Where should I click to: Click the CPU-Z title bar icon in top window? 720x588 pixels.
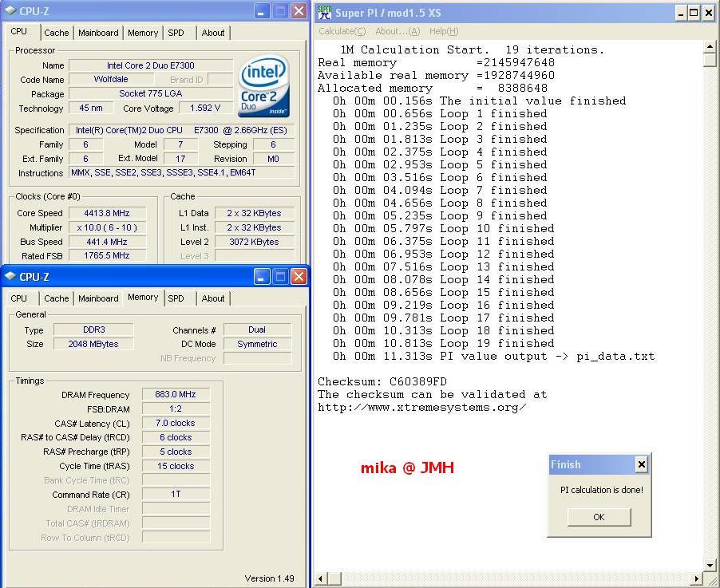(10, 11)
